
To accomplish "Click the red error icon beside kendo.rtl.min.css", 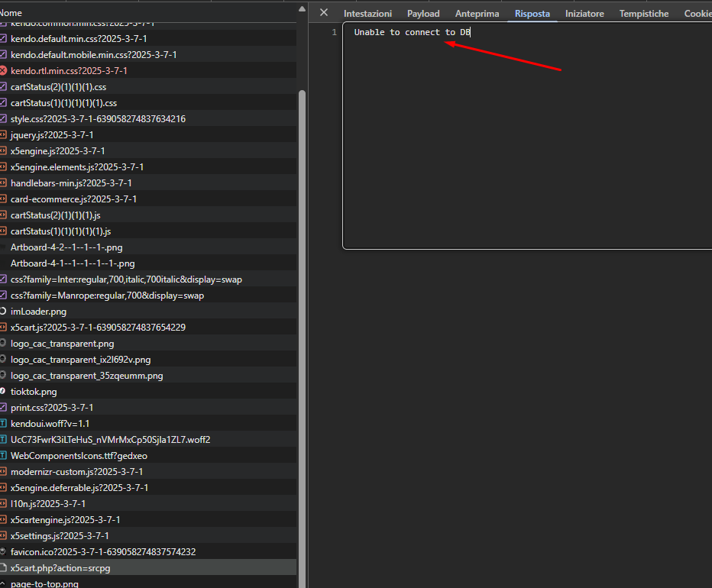I will pyautogui.click(x=3, y=70).
